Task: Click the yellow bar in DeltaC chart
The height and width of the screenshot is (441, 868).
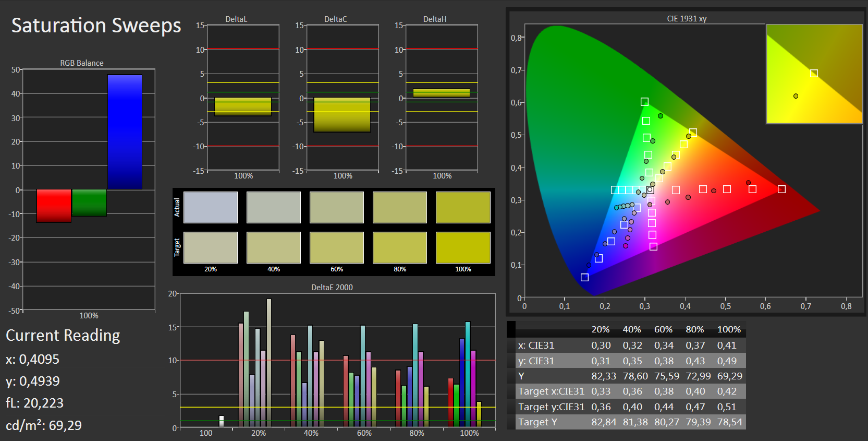Action: click(x=342, y=115)
